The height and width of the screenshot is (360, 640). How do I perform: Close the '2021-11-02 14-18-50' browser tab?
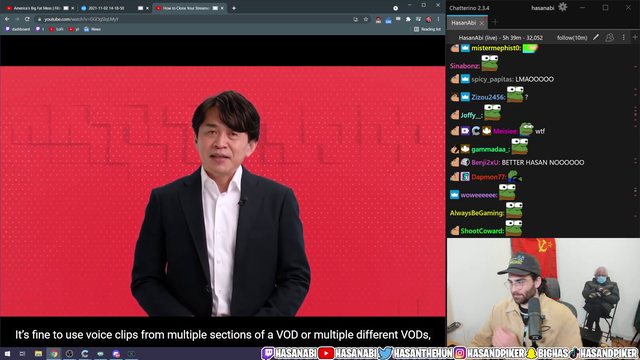147,8
